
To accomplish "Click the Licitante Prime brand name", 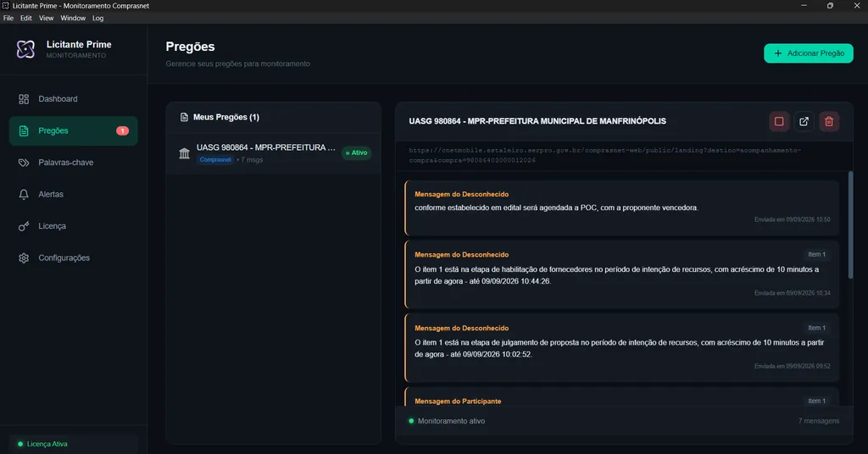I will (79, 44).
